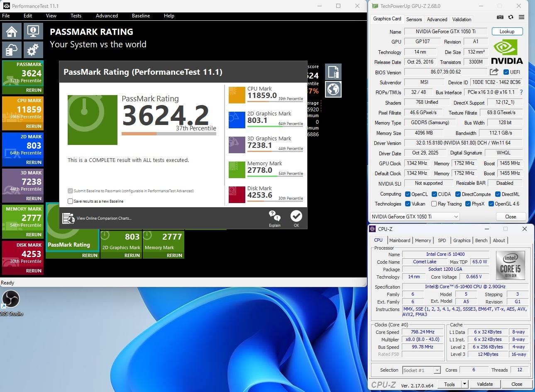
Task: Open the GPU-Z hamburger menu
Action: click(x=522, y=17)
